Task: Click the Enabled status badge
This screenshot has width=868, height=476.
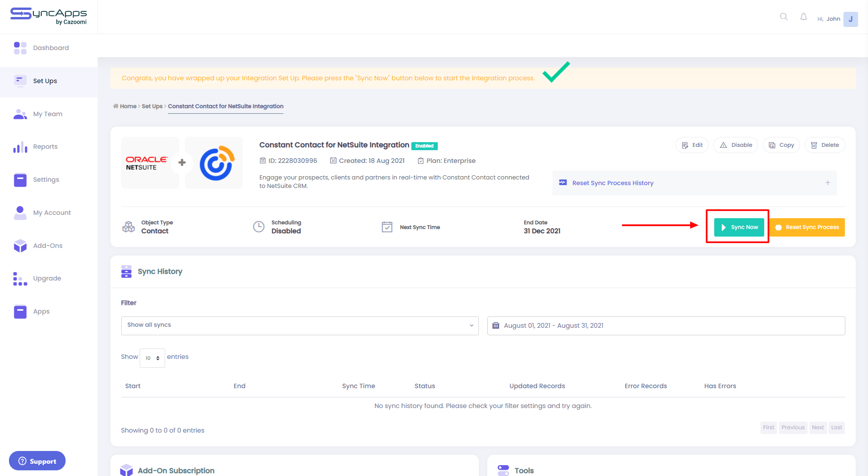Action: pyautogui.click(x=425, y=146)
